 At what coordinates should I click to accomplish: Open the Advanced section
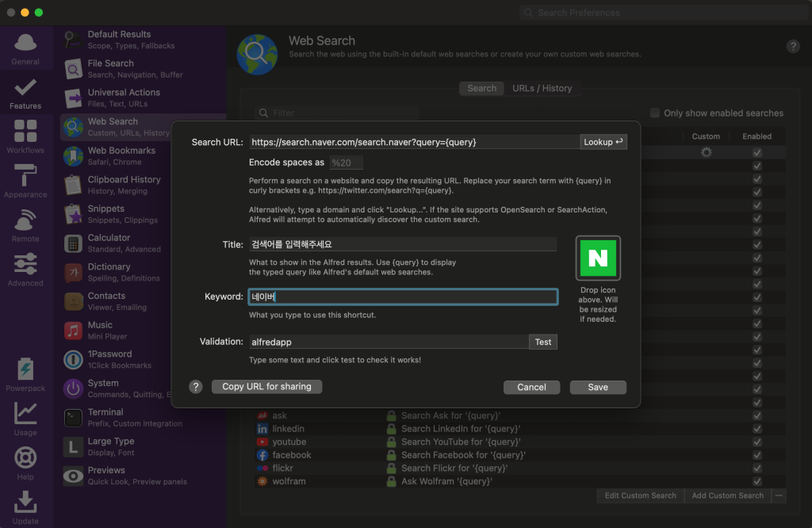pyautogui.click(x=25, y=270)
